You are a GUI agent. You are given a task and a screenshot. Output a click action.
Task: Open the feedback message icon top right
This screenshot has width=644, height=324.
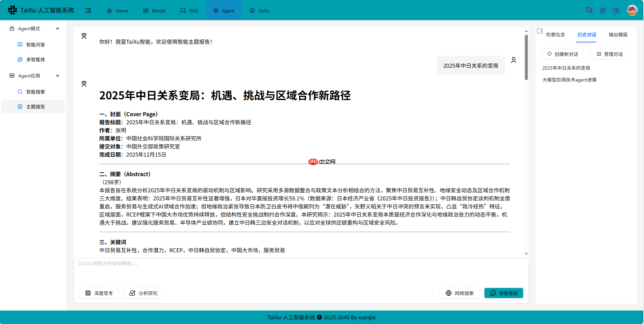589,10
